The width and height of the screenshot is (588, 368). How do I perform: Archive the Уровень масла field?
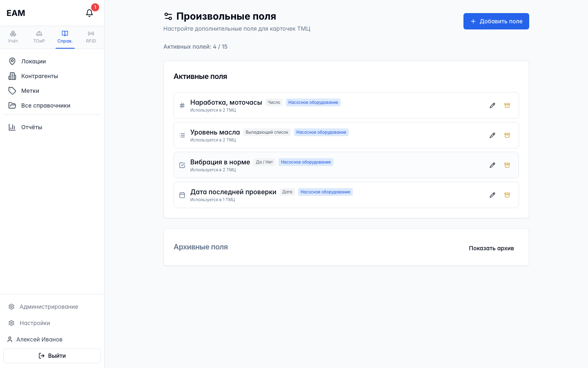click(507, 135)
